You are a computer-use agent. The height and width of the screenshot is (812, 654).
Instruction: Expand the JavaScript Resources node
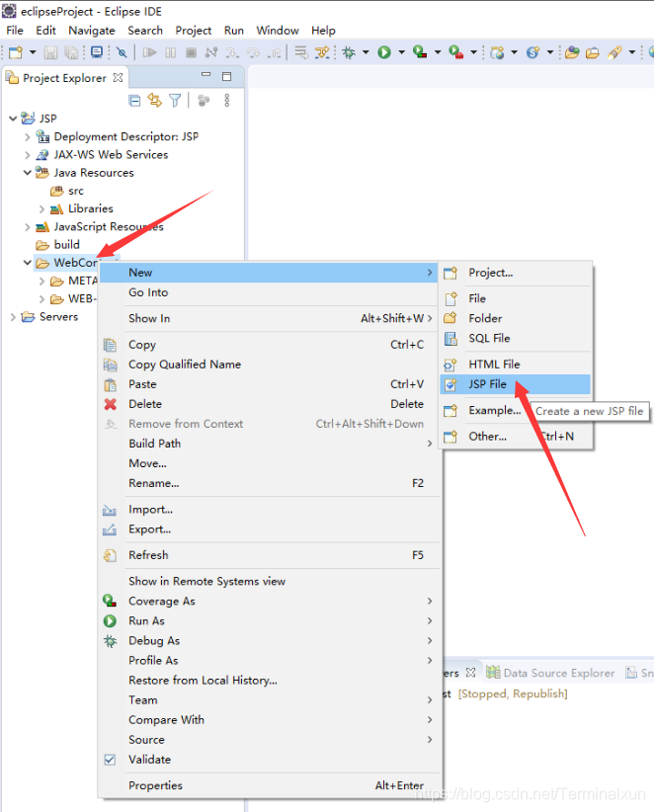tap(28, 227)
